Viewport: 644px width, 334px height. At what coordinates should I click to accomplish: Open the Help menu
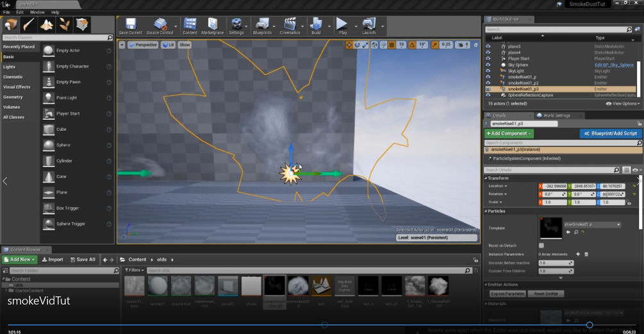[55, 12]
